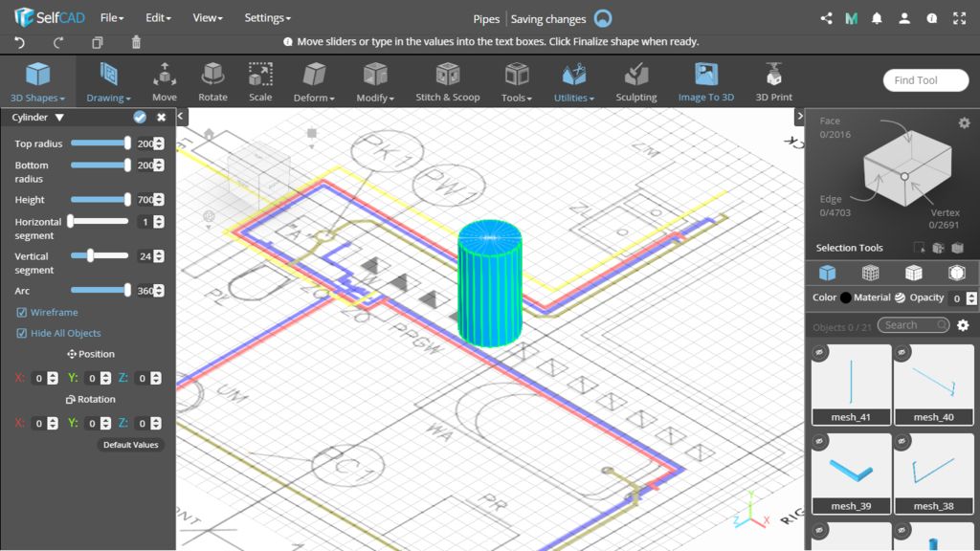The width and height of the screenshot is (980, 551).
Task: Select the Rotate tool
Action: pos(212,81)
